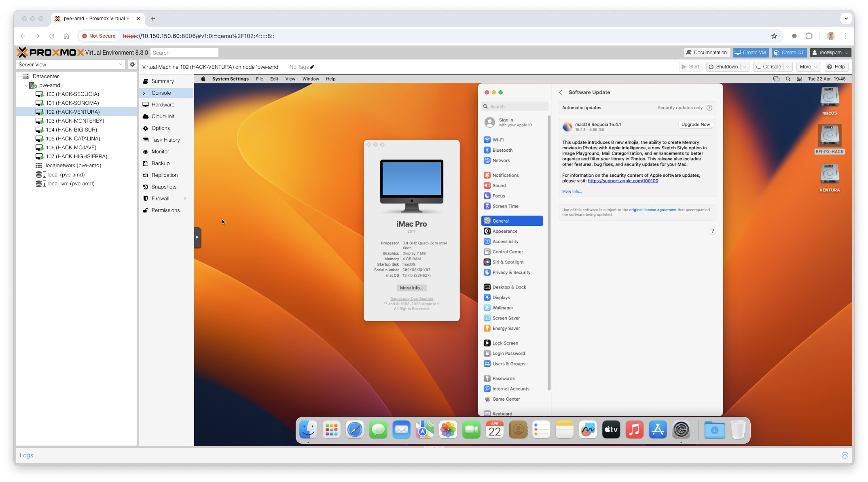Open the macOS Window menu

coord(310,79)
